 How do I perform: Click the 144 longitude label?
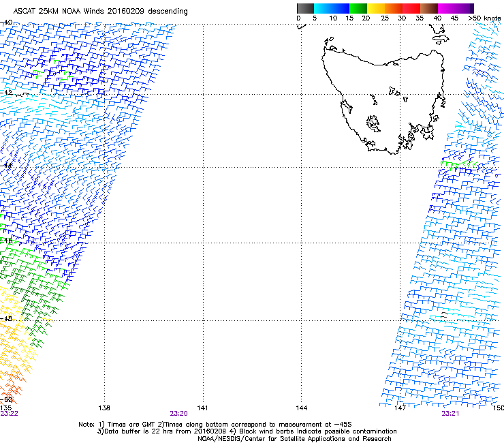pos(302,408)
